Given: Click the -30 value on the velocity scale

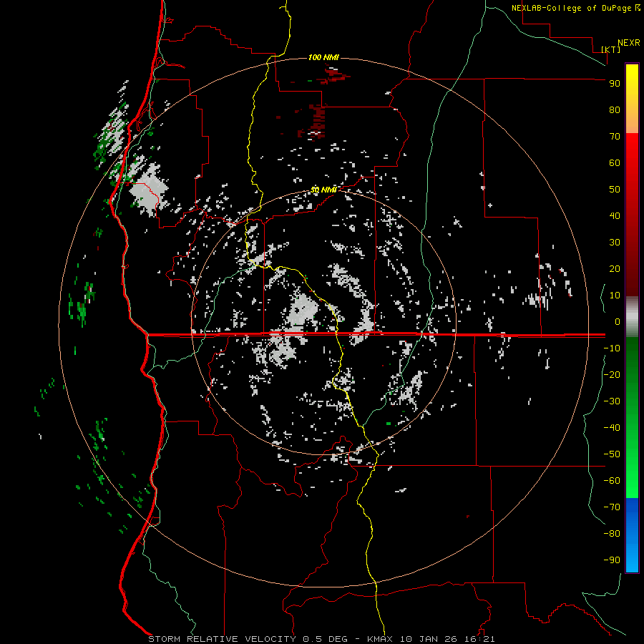Looking at the screenshot, I should (612, 401).
